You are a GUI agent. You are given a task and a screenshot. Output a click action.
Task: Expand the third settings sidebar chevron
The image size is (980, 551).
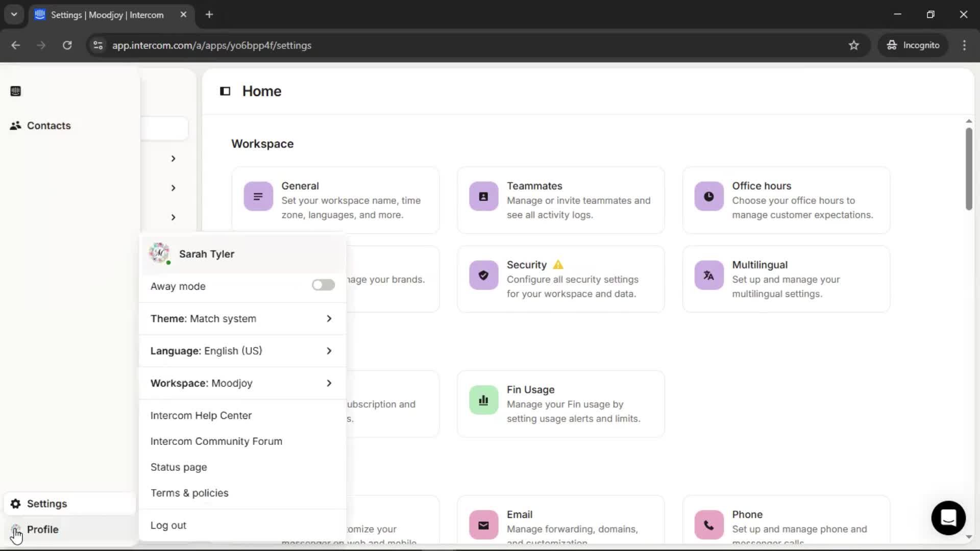pos(173,217)
